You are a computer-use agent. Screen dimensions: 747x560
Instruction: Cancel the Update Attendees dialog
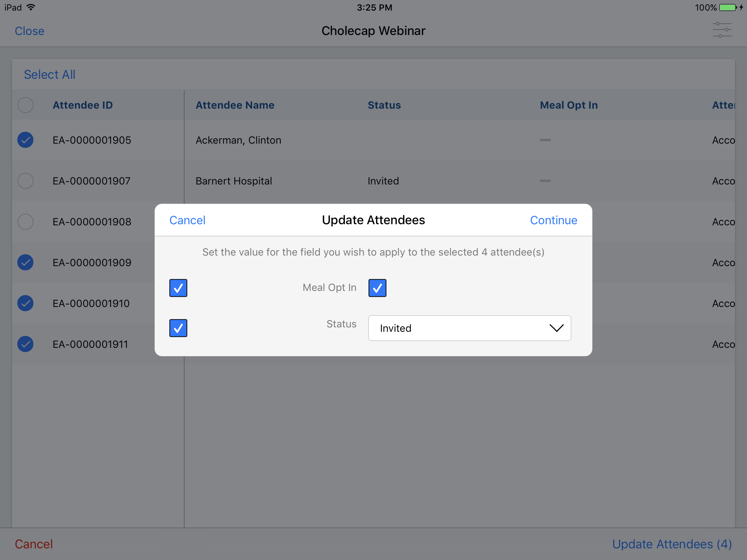click(x=187, y=220)
